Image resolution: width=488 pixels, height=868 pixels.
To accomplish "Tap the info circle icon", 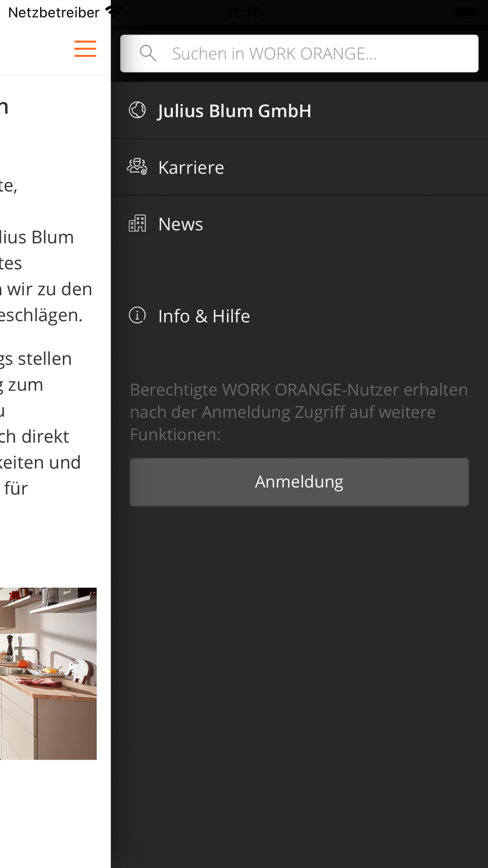I will pyautogui.click(x=137, y=315).
